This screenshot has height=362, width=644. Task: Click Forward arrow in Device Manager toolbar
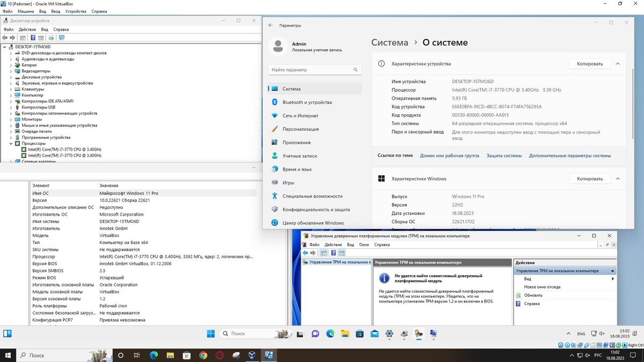click(x=12, y=38)
